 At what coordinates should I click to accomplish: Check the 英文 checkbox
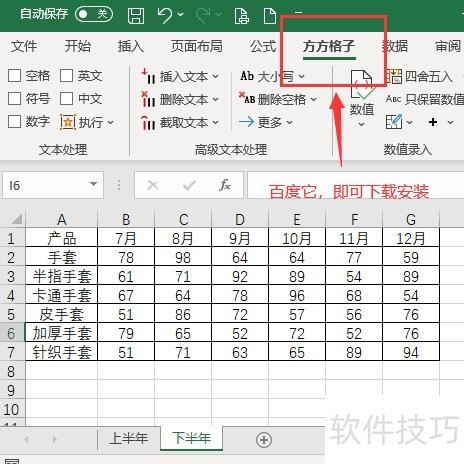[x=66, y=76]
